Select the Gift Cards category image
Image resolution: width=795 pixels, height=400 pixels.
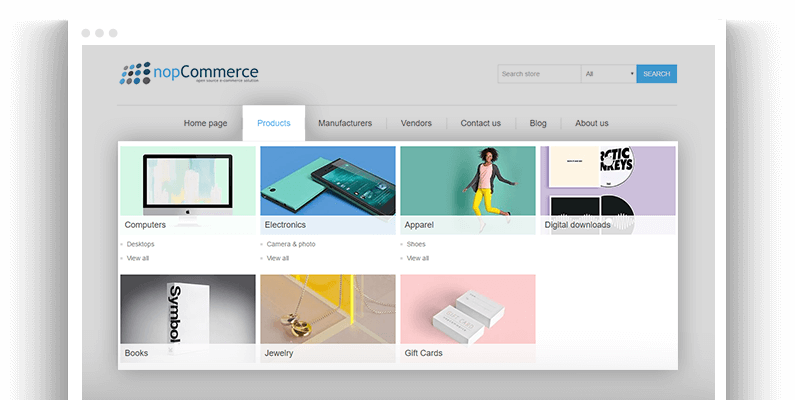[x=467, y=310]
